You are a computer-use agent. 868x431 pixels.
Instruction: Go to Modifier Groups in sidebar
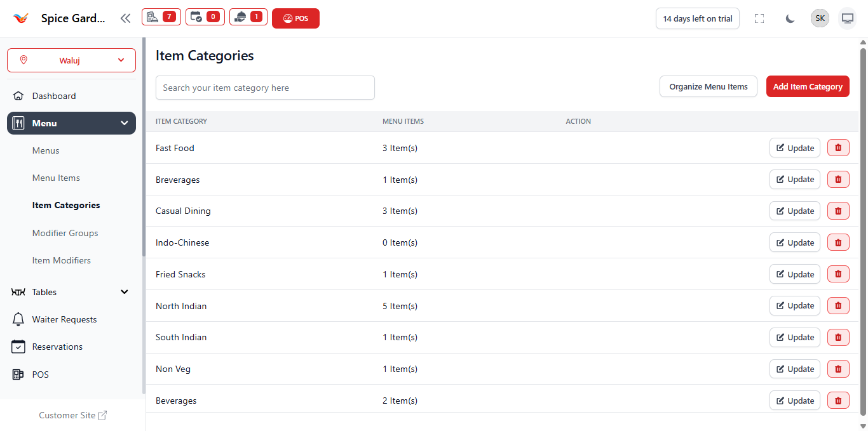pyautogui.click(x=65, y=233)
